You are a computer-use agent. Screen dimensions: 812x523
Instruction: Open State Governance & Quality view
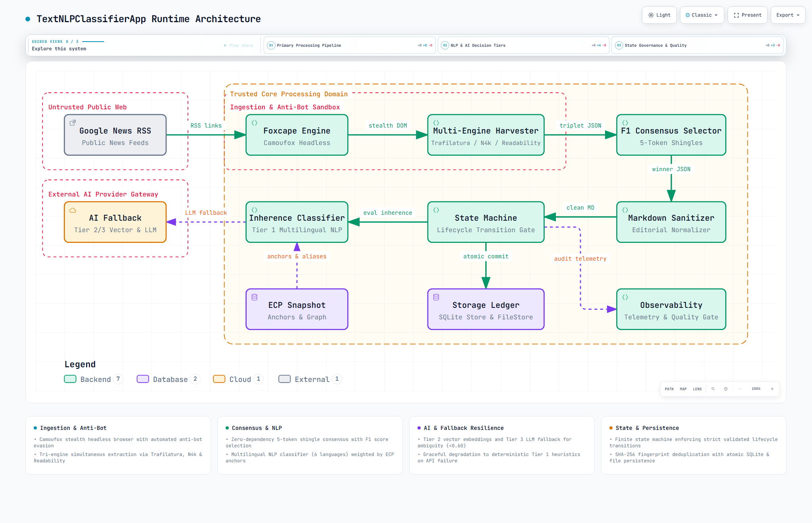click(x=697, y=46)
